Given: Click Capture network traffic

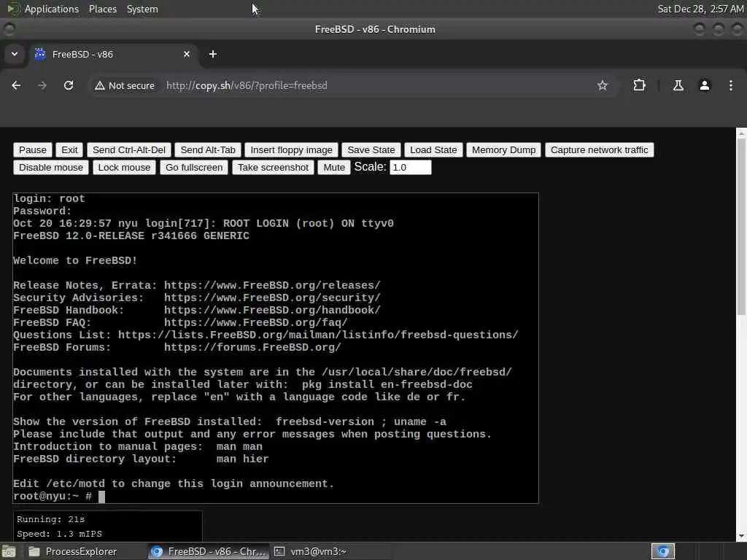Looking at the screenshot, I should (600, 150).
